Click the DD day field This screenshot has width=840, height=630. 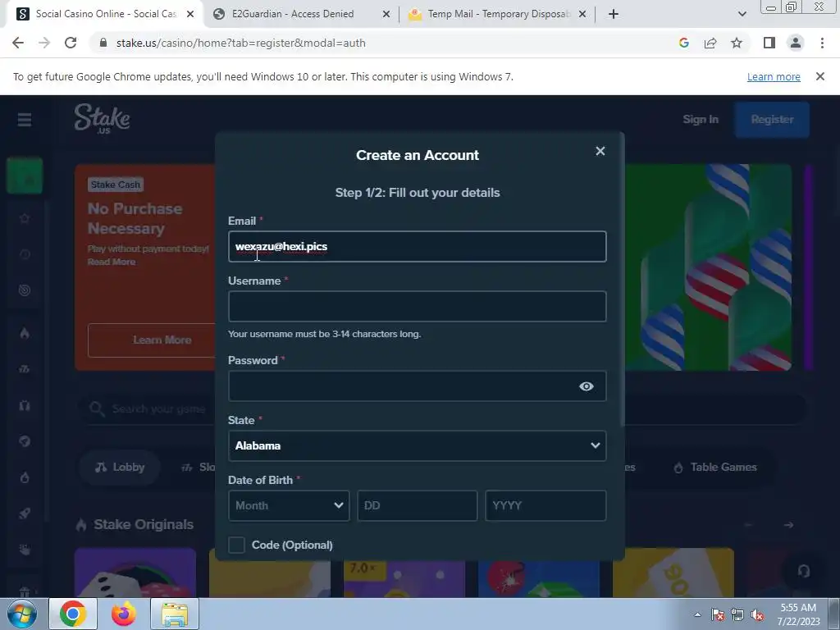click(418, 505)
